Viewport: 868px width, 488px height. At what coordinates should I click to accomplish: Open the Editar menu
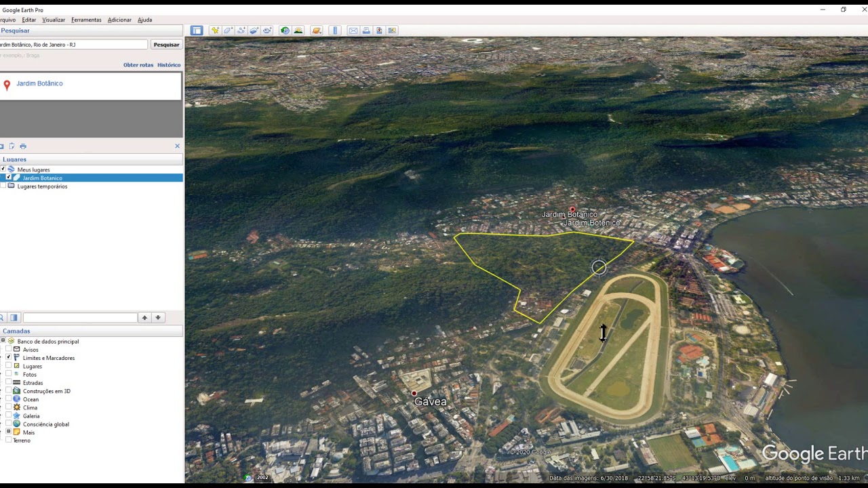pos(28,20)
